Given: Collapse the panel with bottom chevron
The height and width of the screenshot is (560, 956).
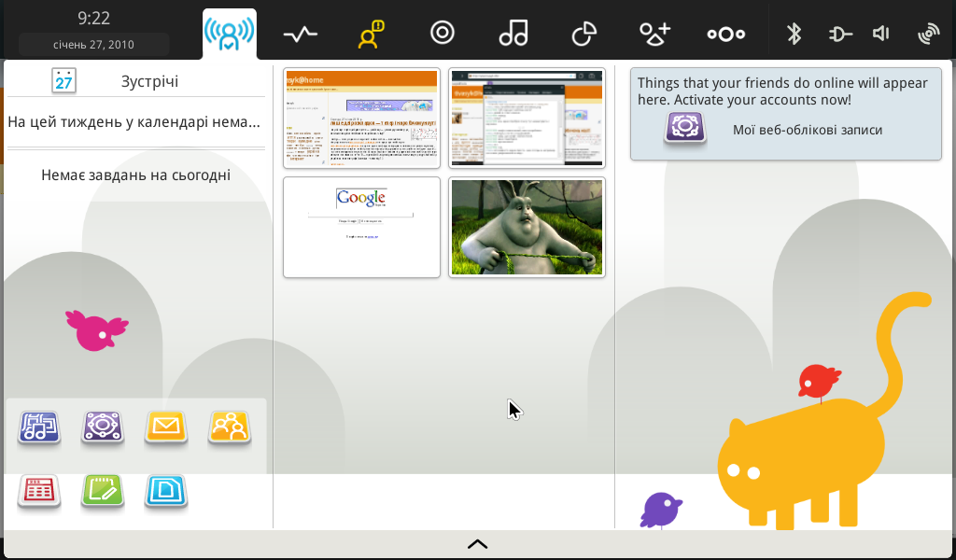Looking at the screenshot, I should [x=478, y=544].
